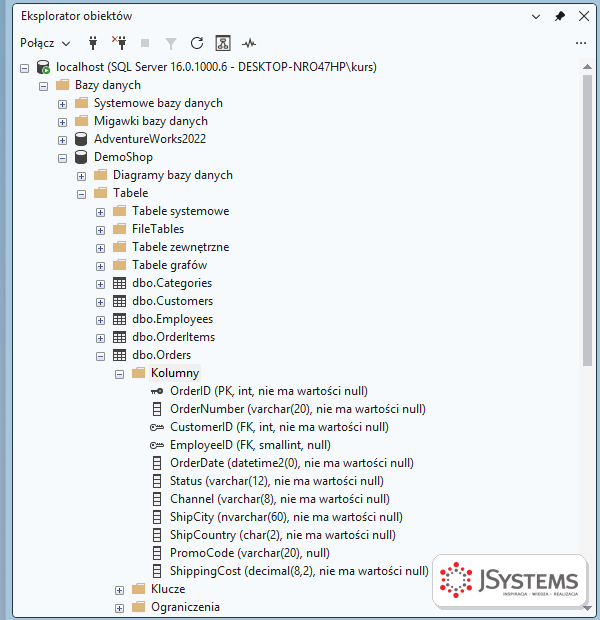The height and width of the screenshot is (620, 600).
Task: Click the Refresh toolbar icon
Action: coord(197,43)
